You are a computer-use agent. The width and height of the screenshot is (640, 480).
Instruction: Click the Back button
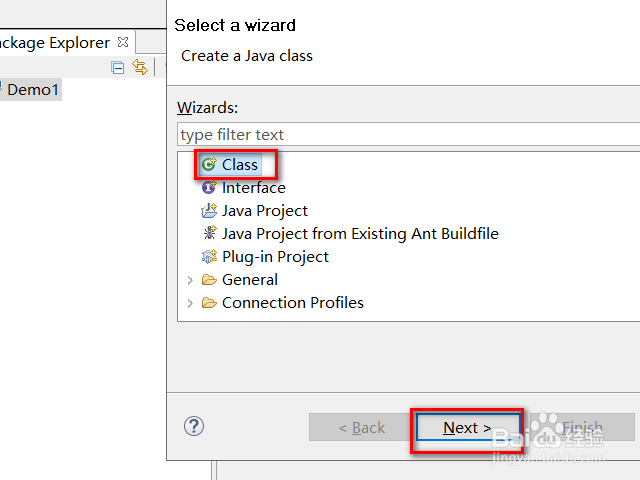(x=361, y=428)
